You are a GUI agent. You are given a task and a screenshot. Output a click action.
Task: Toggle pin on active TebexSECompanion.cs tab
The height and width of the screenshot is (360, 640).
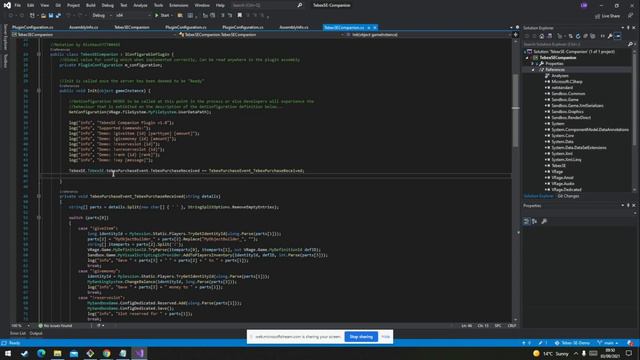[x=369, y=27]
